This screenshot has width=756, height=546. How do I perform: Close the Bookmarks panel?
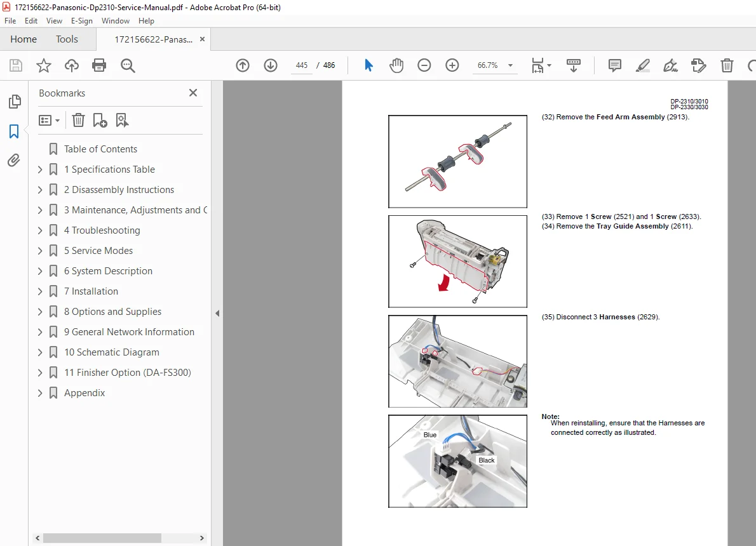click(193, 93)
